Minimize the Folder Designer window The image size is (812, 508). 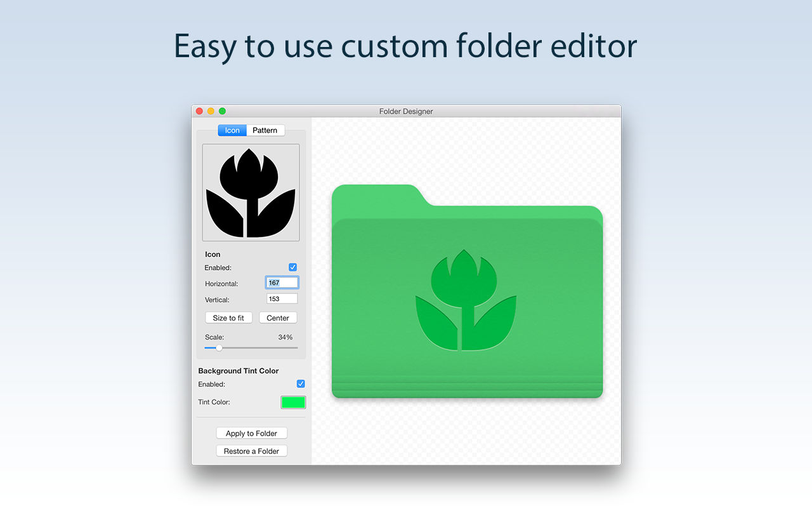211,111
